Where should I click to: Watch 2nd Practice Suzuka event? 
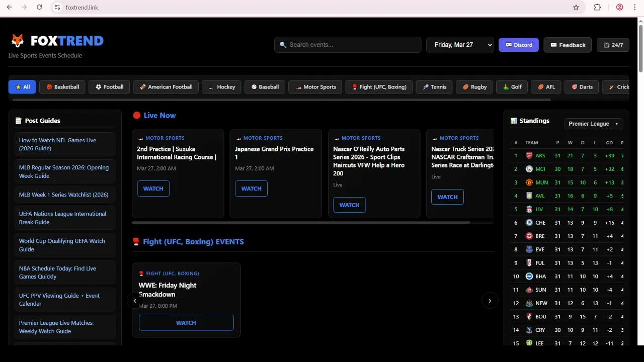153,189
